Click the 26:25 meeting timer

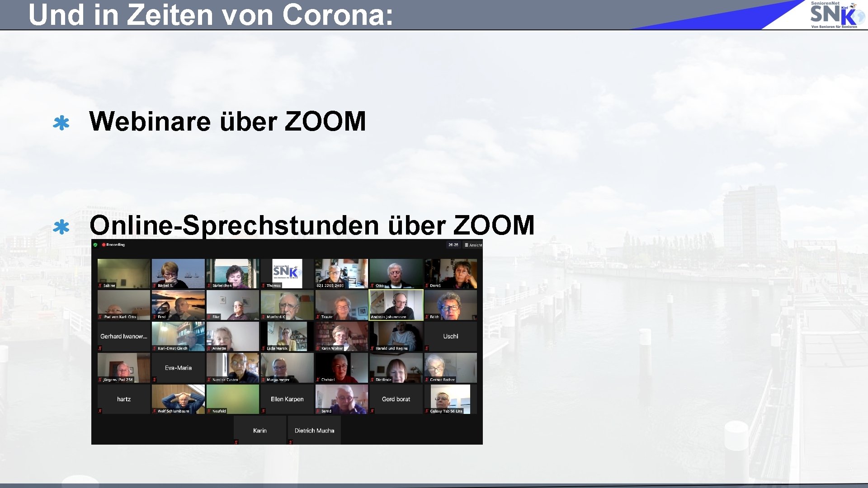[x=453, y=245]
